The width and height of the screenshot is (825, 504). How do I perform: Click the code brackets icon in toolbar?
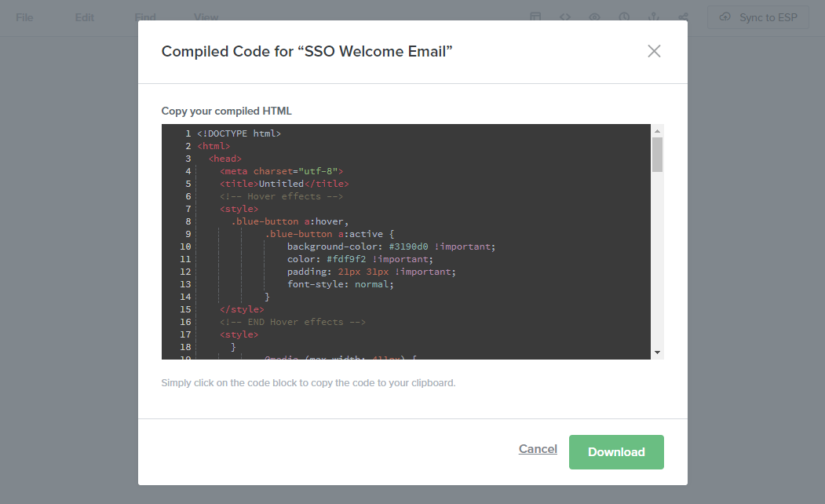click(565, 16)
